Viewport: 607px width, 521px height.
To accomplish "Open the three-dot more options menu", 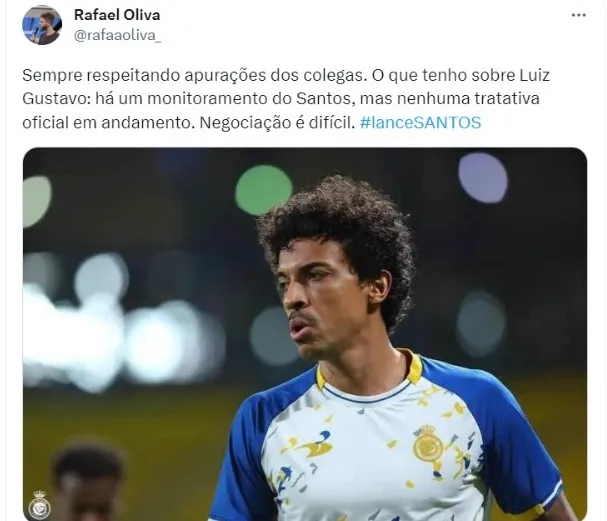I will coord(578,15).
